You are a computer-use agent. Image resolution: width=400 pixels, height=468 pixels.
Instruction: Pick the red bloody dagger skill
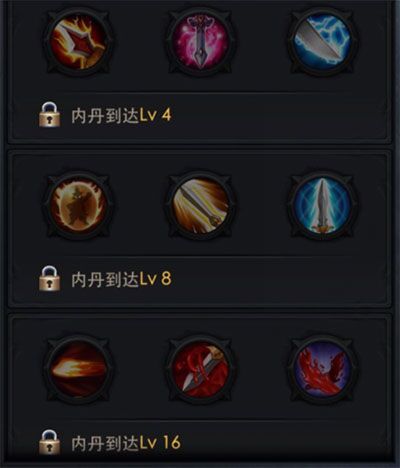click(200, 369)
